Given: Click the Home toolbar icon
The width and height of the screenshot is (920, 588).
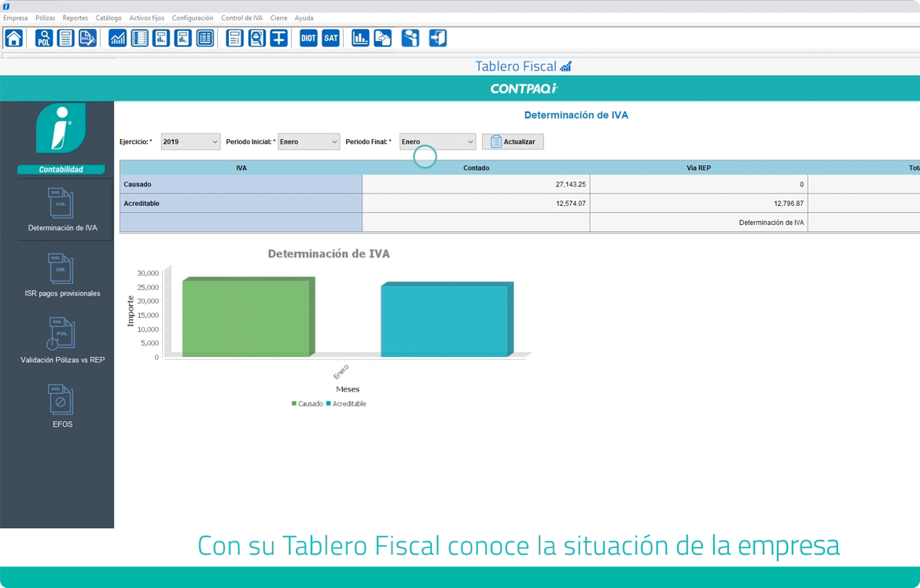Looking at the screenshot, I should [x=14, y=37].
